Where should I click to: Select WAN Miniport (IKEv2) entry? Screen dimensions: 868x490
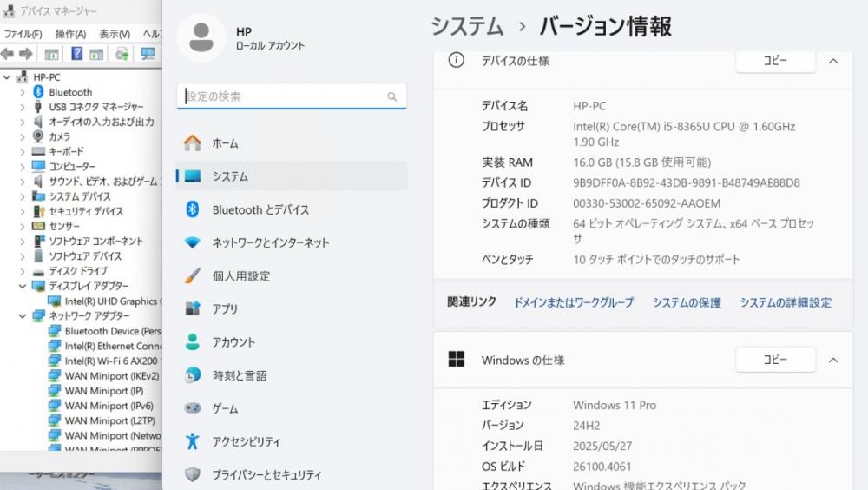[x=112, y=376]
